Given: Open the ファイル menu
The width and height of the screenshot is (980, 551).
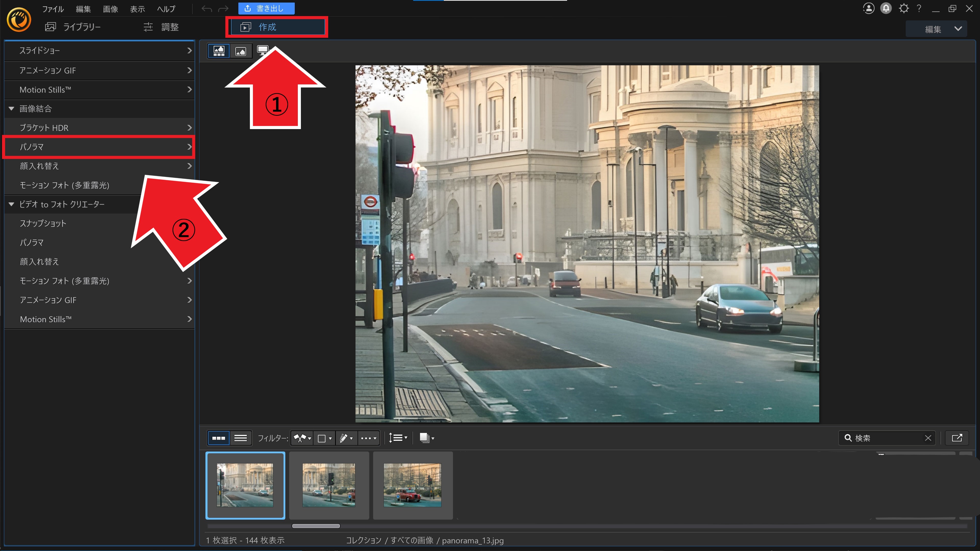Looking at the screenshot, I should (53, 9).
